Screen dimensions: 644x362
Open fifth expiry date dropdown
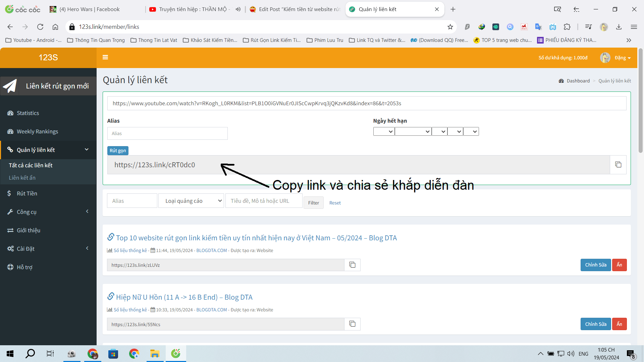[x=471, y=131]
